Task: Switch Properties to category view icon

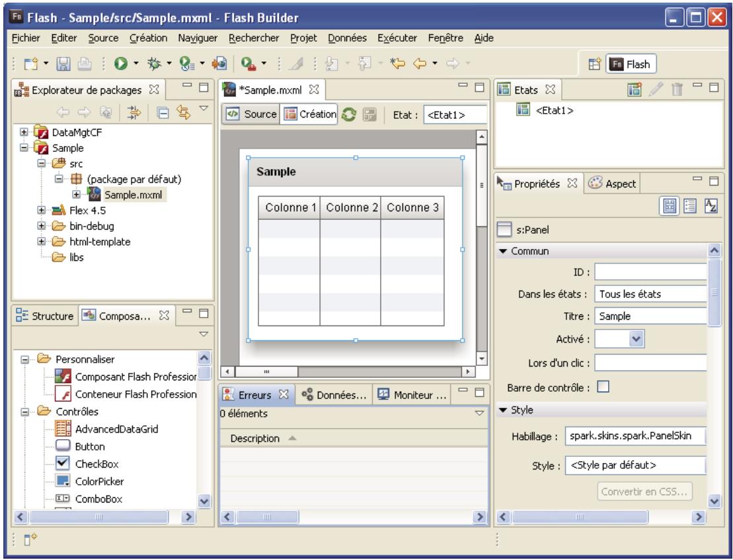Action: [690, 206]
